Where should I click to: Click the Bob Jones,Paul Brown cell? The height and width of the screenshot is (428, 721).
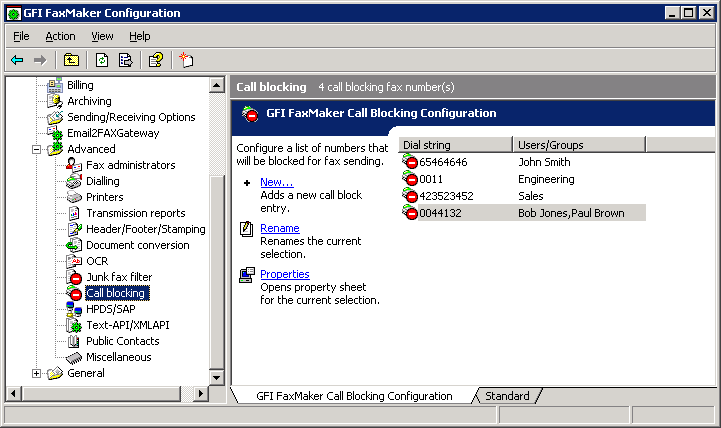pyautogui.click(x=571, y=213)
